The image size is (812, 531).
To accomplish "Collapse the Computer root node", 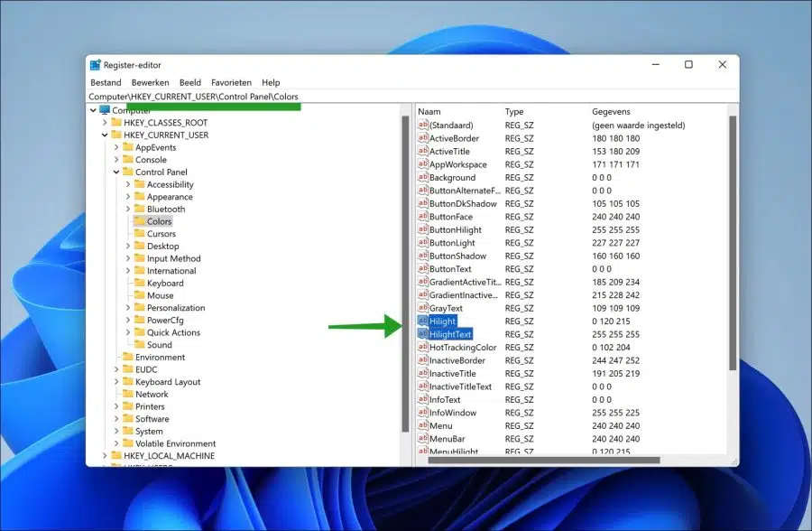I will (x=93, y=110).
